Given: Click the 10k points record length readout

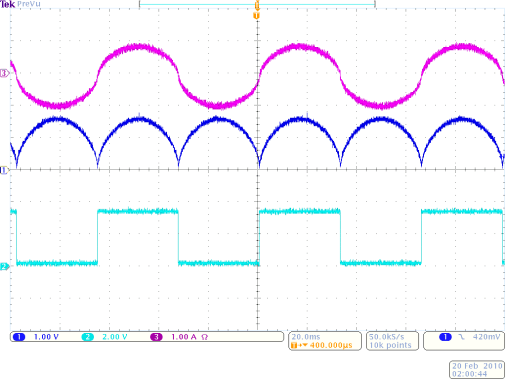Looking at the screenshot, I should (x=390, y=345).
